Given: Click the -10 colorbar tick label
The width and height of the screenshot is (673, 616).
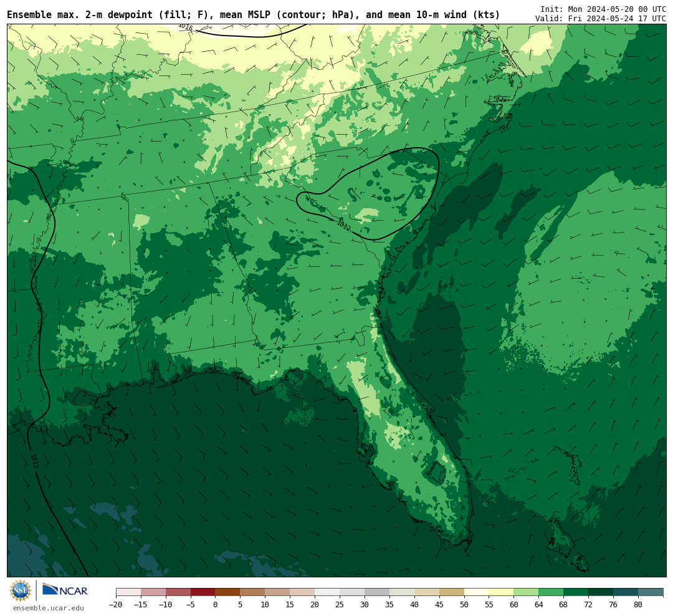Looking at the screenshot, I should tap(166, 604).
